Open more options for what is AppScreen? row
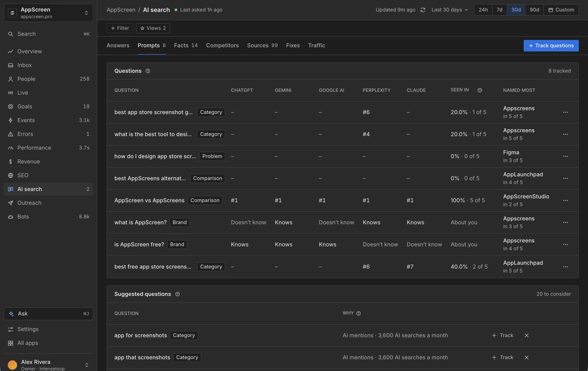 point(565,222)
